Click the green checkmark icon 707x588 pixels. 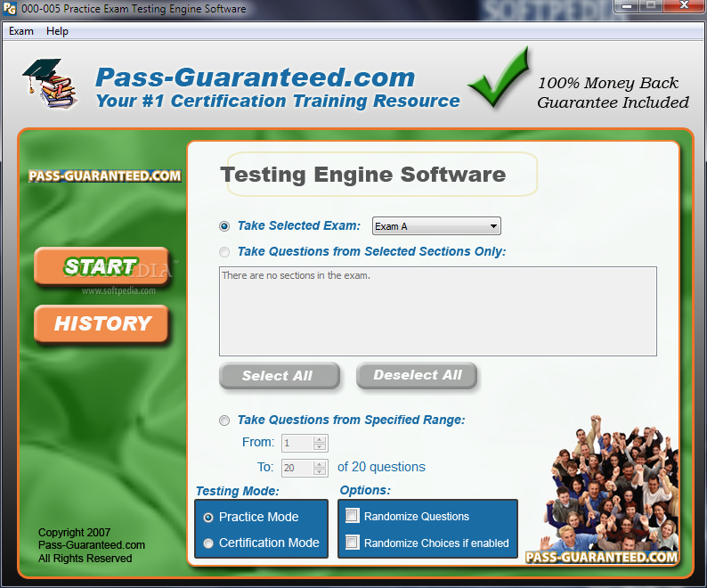(499, 78)
